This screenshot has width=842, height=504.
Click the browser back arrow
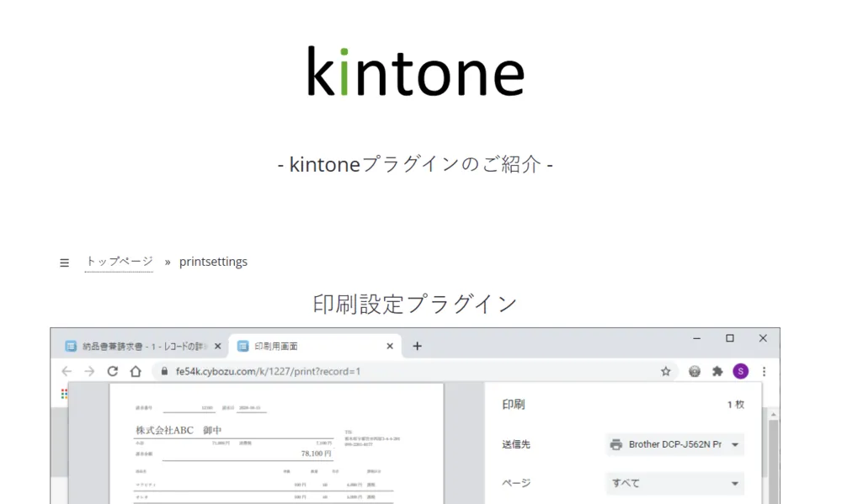pyautogui.click(x=67, y=371)
